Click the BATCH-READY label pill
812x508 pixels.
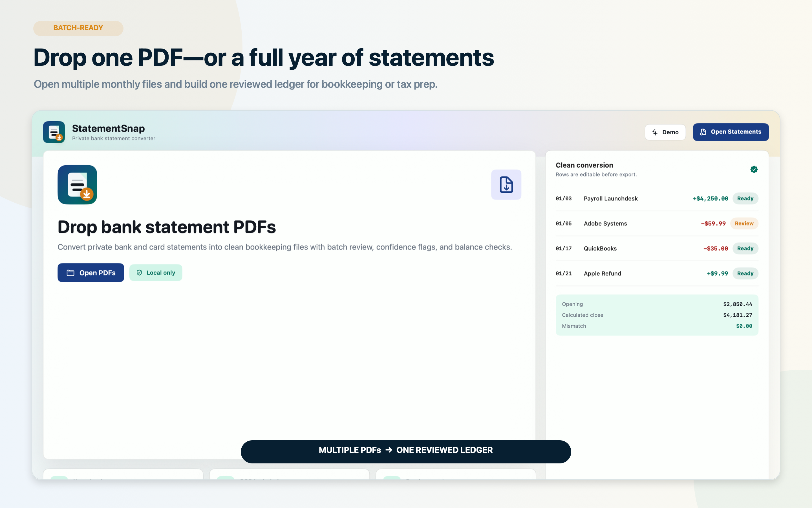point(78,28)
